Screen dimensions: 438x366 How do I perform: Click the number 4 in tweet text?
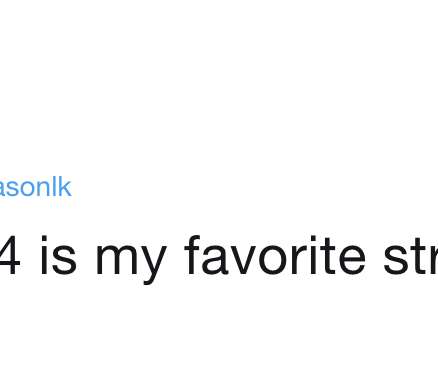point(10,256)
